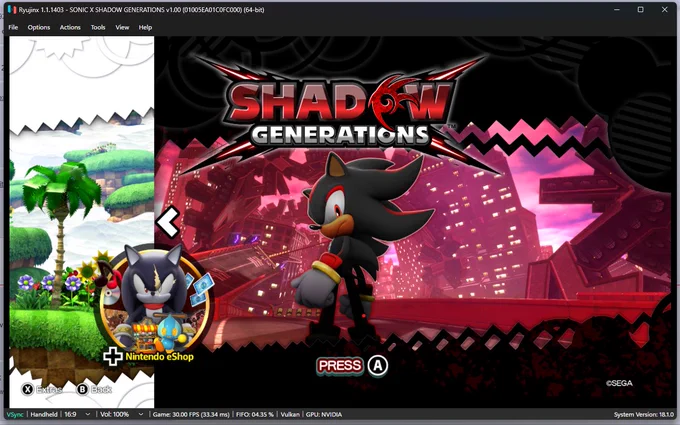Click the plus icon beside Nintendo eShop
This screenshot has width=680, height=425.
pyautogui.click(x=113, y=356)
